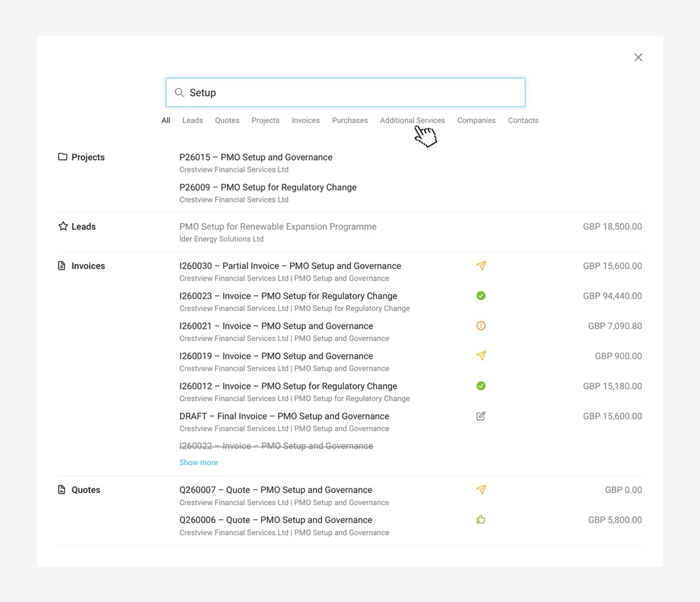The image size is (700, 602).
Task: Open struck-through invoice I260022
Action: [276, 446]
